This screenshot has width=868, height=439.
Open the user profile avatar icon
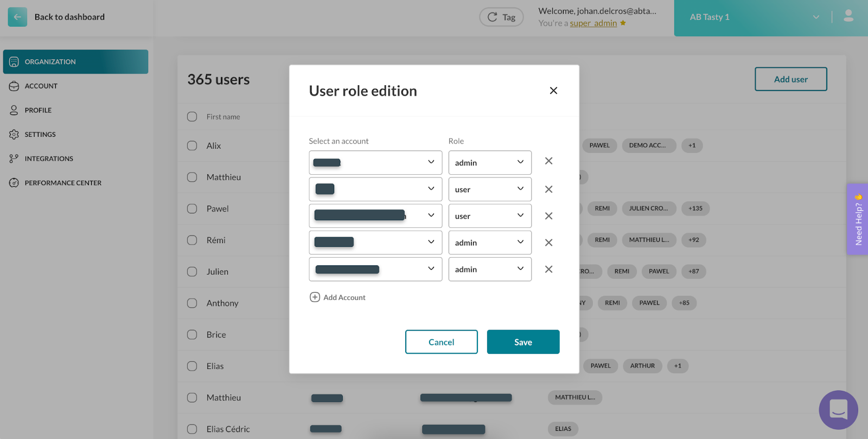click(848, 17)
